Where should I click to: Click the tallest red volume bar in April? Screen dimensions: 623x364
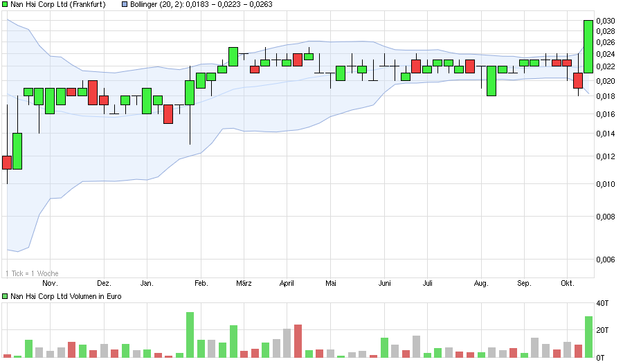point(298,341)
